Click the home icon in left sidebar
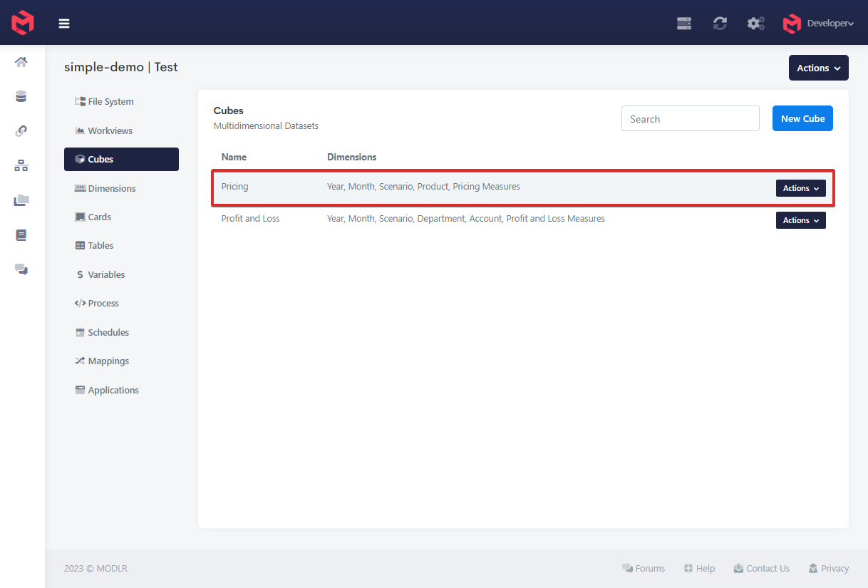868x588 pixels. pos(21,62)
